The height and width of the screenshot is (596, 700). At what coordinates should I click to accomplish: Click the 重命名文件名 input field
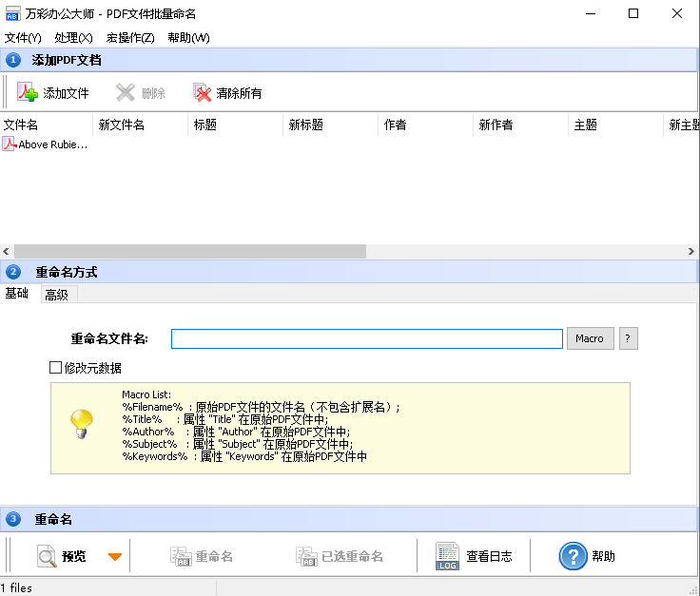tap(366, 339)
